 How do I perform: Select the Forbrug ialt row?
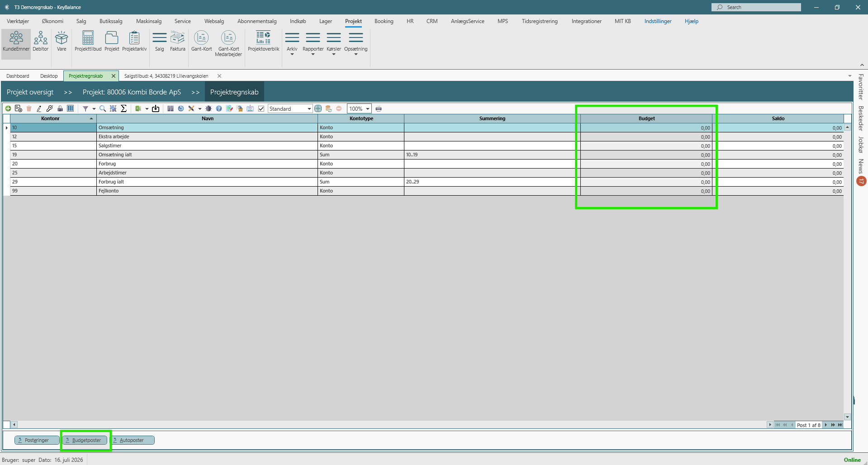(x=427, y=182)
